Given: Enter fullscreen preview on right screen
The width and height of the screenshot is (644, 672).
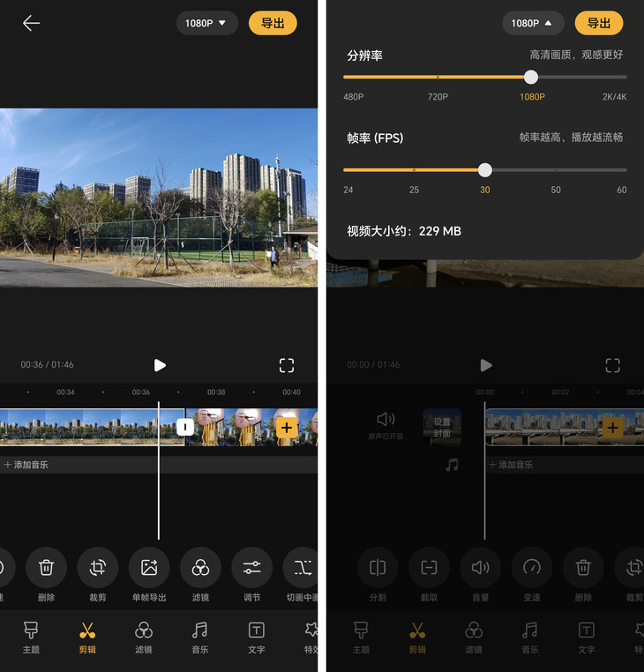Looking at the screenshot, I should pyautogui.click(x=613, y=366).
